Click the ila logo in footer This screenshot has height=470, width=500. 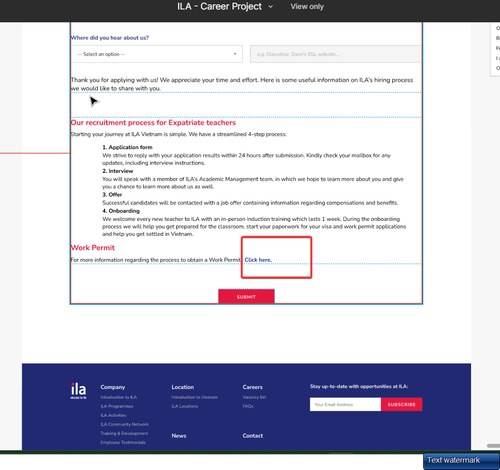point(78,391)
